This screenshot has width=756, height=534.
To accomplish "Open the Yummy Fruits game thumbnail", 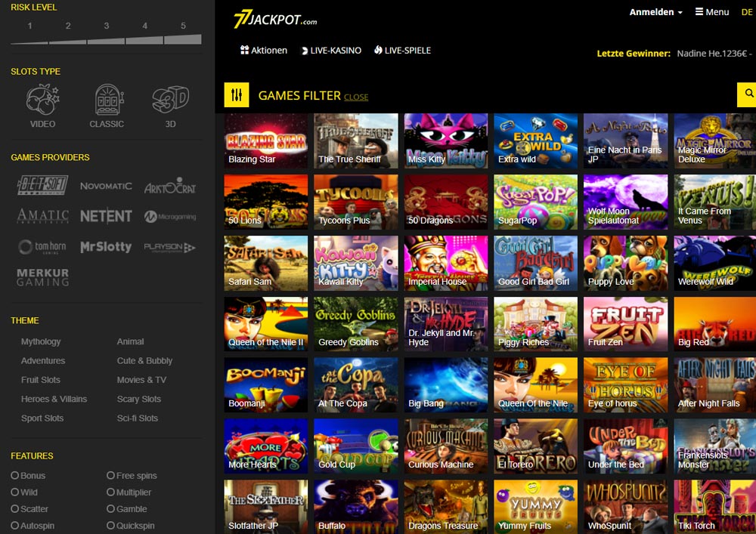I will (x=536, y=507).
